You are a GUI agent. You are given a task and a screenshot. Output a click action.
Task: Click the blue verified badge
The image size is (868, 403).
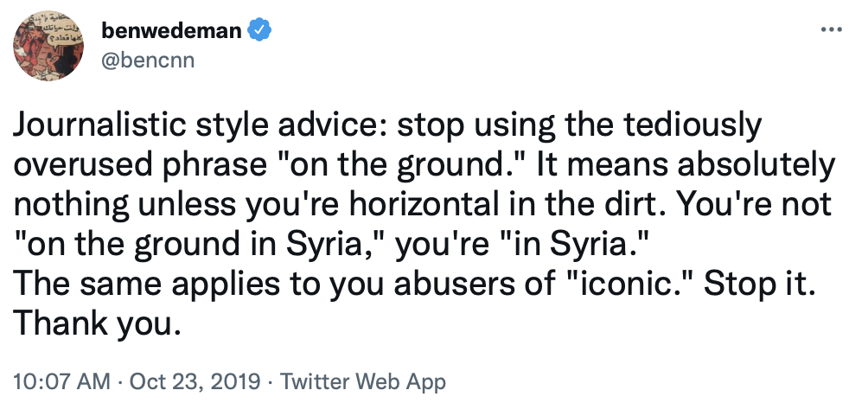tap(259, 33)
